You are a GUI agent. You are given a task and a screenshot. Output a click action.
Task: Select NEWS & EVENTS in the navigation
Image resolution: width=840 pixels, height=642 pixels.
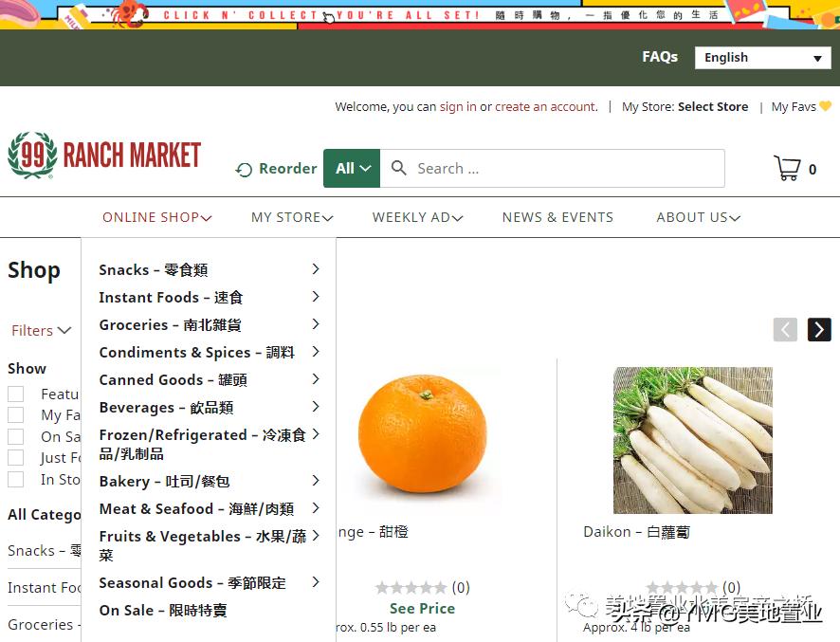pos(557,217)
